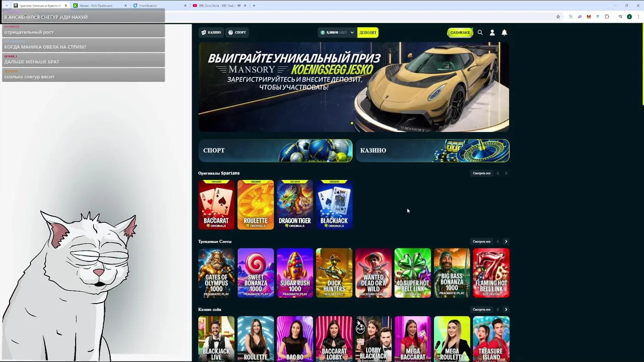Open the purple feather extension icon

580,17
